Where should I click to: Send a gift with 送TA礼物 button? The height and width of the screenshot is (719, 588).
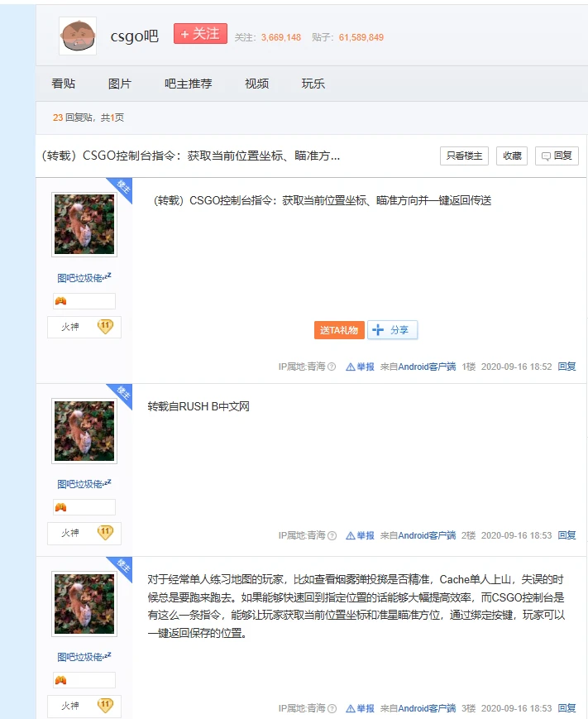coord(339,330)
